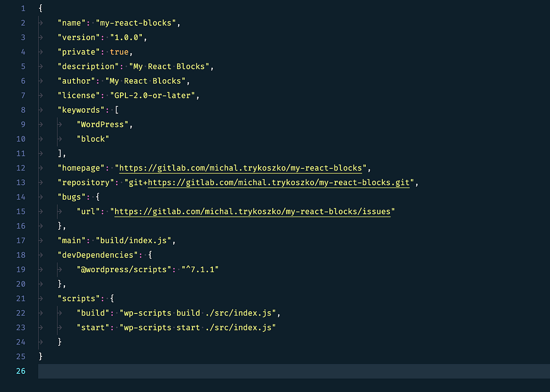The width and height of the screenshot is (550, 392).
Task: Follow the bugs issues URL link
Action: (252, 212)
